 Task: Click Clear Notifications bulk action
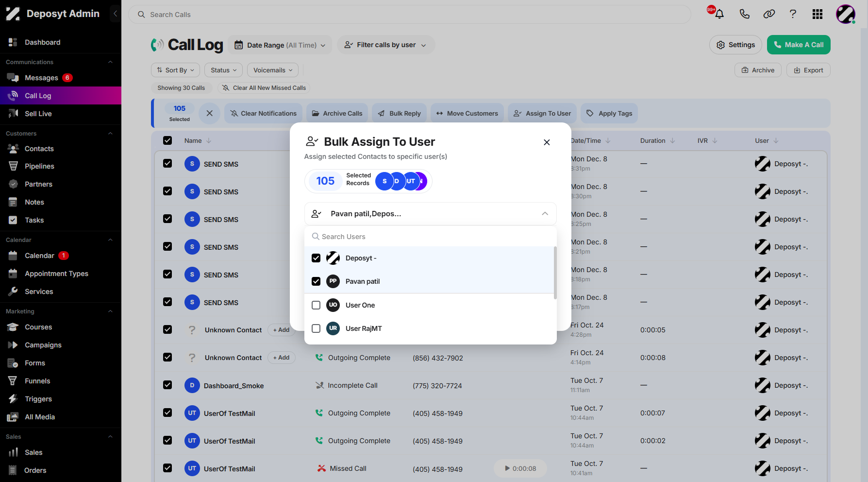tap(263, 113)
